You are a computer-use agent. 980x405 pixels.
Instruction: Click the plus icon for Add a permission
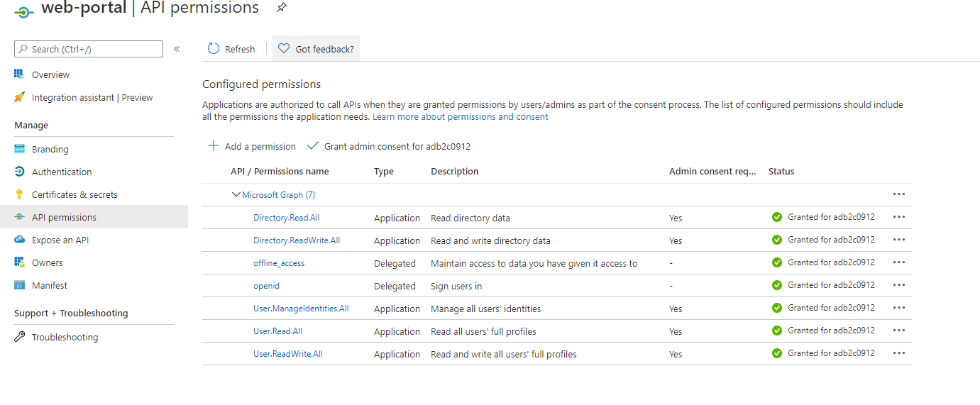pyautogui.click(x=213, y=146)
